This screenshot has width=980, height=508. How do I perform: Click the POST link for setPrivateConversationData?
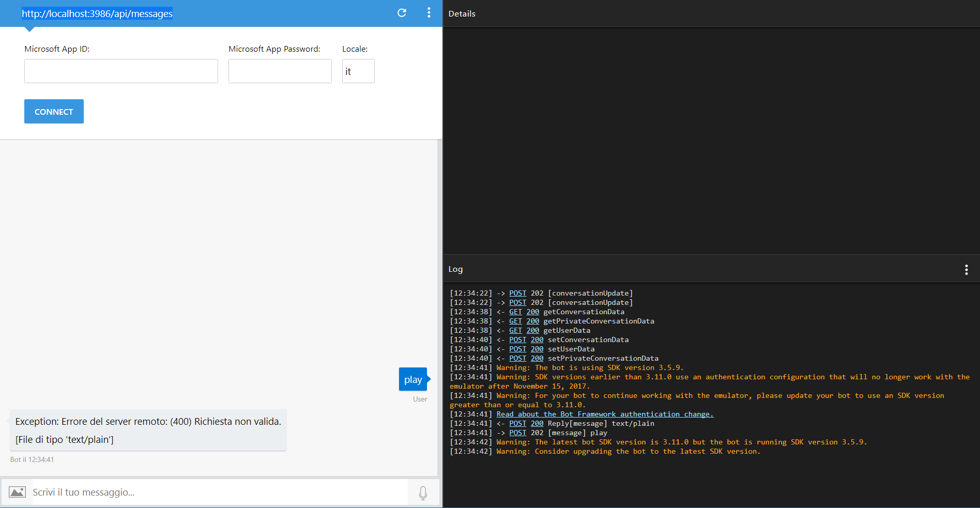pyautogui.click(x=517, y=358)
